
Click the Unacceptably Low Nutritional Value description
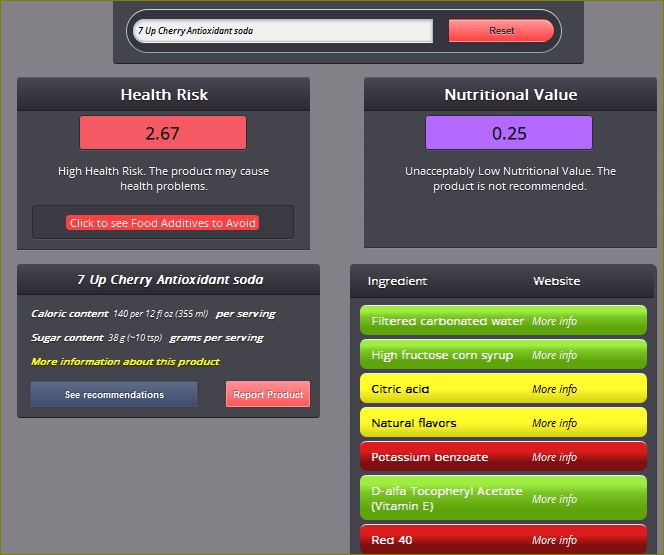tap(510, 179)
